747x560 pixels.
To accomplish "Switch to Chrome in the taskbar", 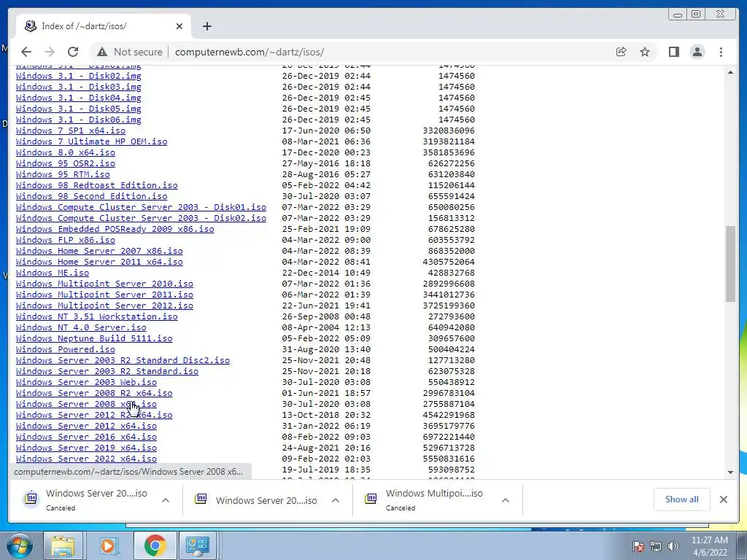I will tap(155, 545).
